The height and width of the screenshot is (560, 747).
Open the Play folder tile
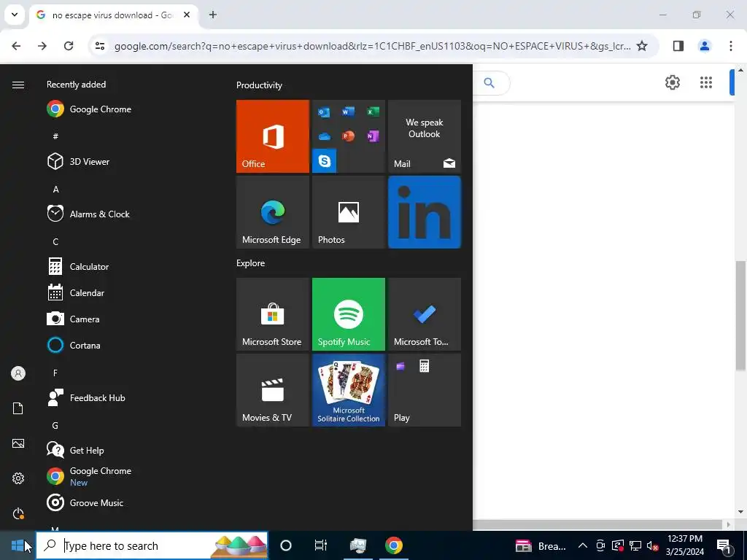(425, 390)
